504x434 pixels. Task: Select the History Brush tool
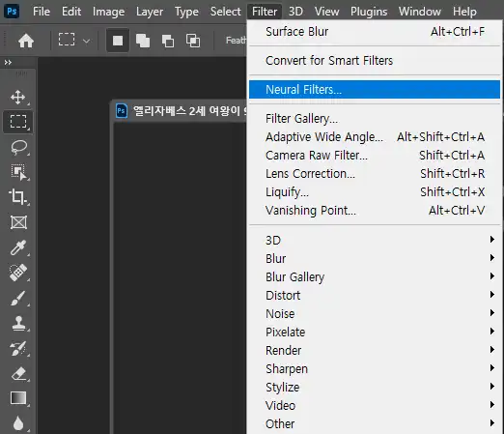click(x=18, y=348)
